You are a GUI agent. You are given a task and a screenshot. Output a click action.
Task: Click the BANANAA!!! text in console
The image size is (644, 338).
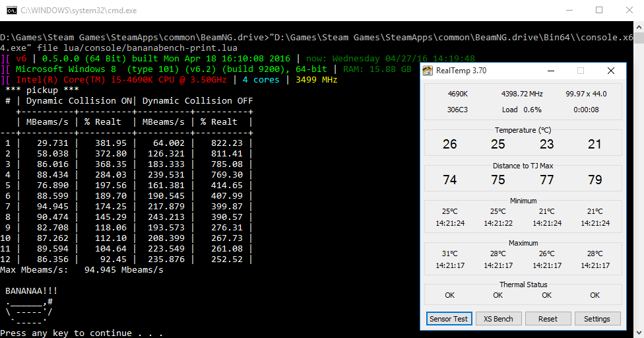[31, 290]
